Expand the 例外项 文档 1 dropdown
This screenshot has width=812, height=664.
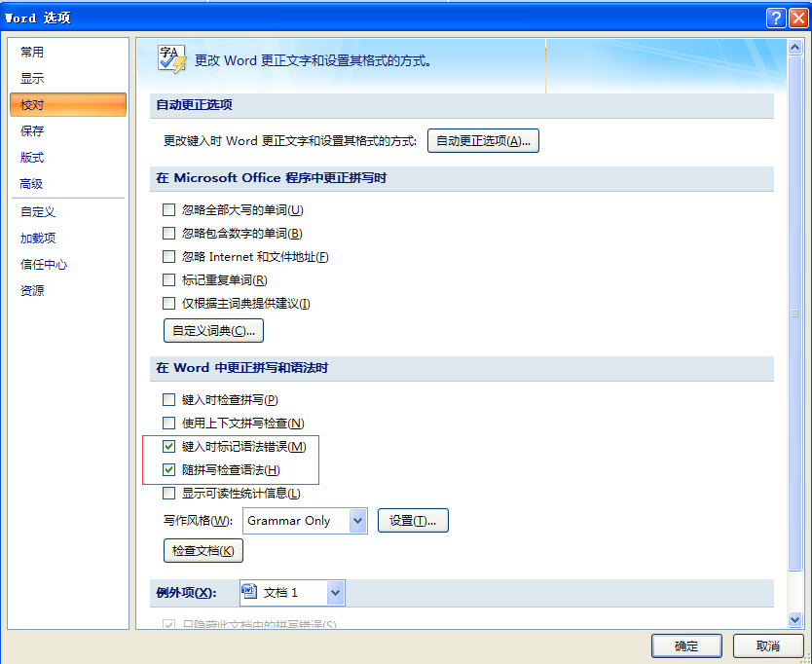click(x=336, y=593)
